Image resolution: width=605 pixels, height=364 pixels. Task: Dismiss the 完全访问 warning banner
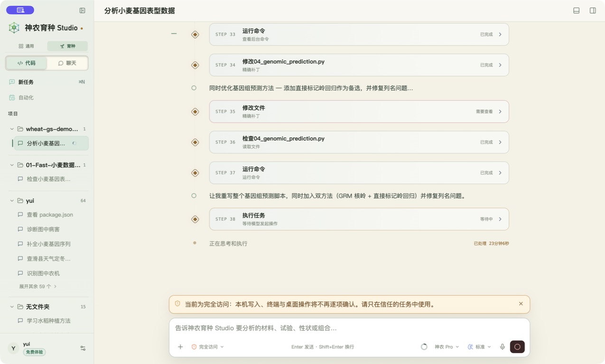pos(521,304)
